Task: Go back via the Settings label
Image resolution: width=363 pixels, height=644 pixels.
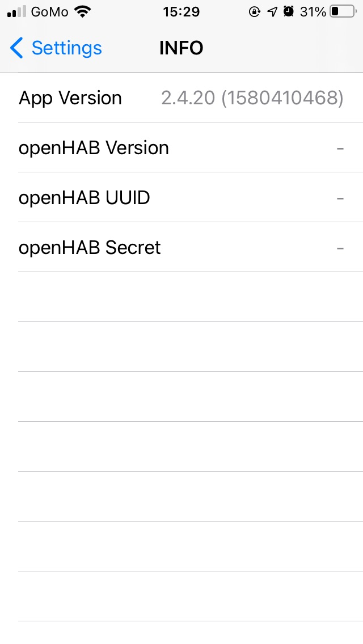Action: [66, 48]
